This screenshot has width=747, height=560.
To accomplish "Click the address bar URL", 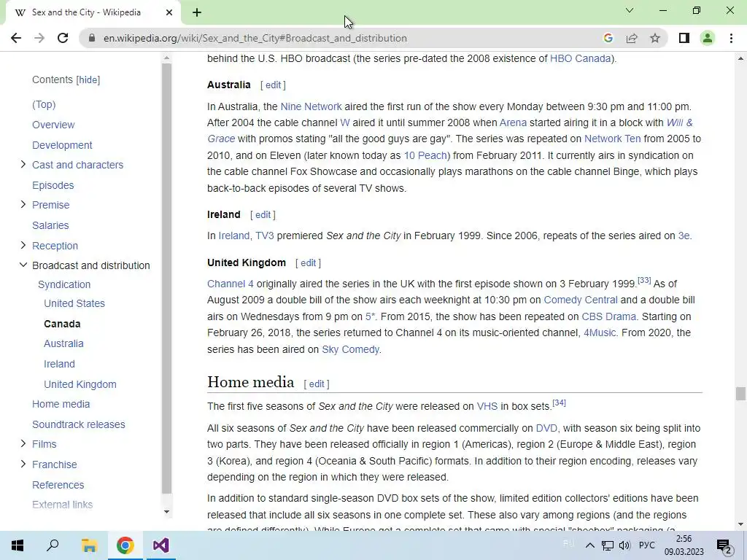I will [x=255, y=38].
